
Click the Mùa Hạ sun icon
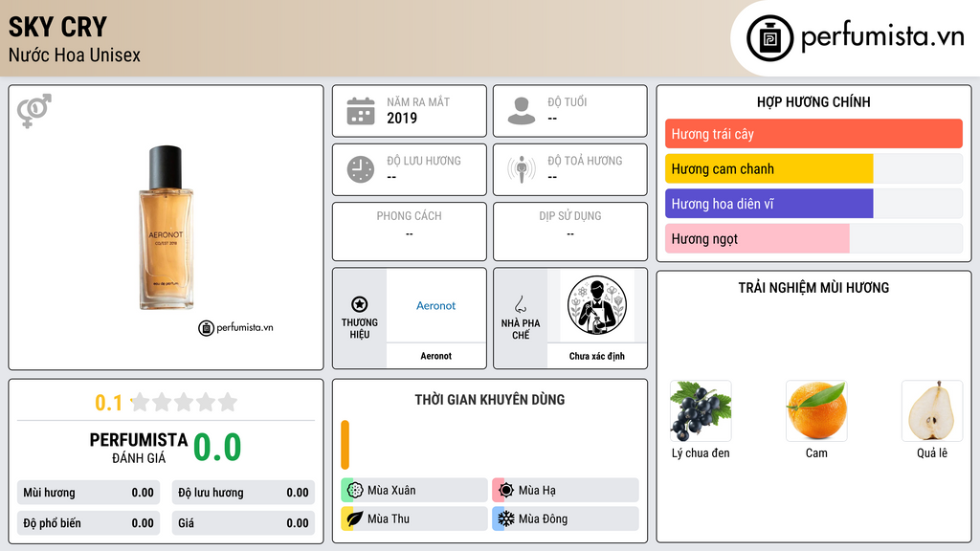click(506, 490)
